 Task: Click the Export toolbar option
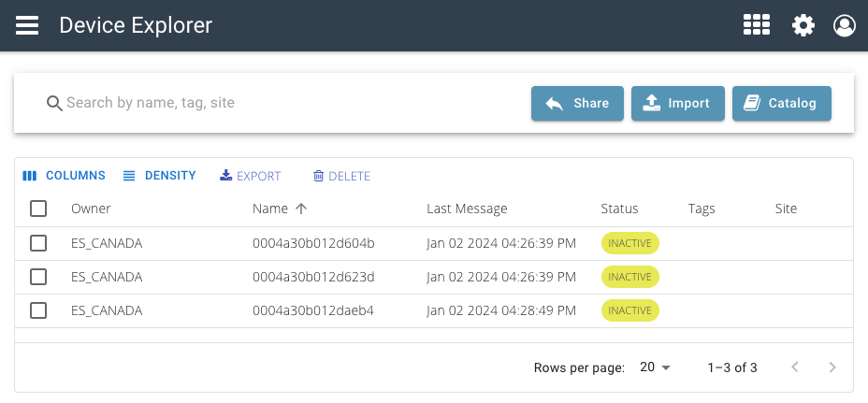click(250, 176)
